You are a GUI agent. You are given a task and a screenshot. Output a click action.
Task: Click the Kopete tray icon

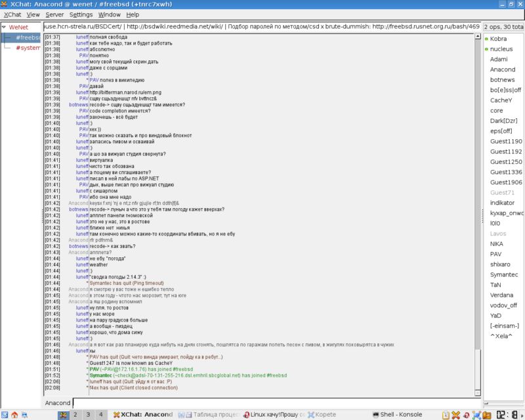click(476, 415)
